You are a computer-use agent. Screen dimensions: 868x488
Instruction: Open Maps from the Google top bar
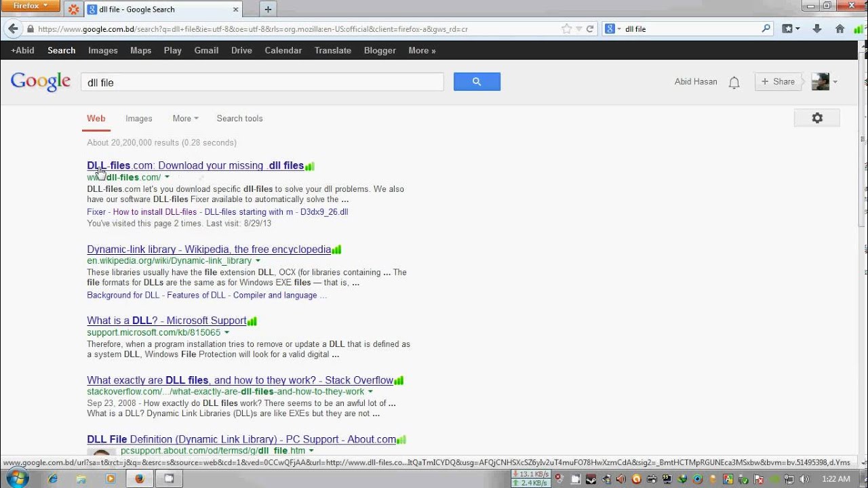141,51
